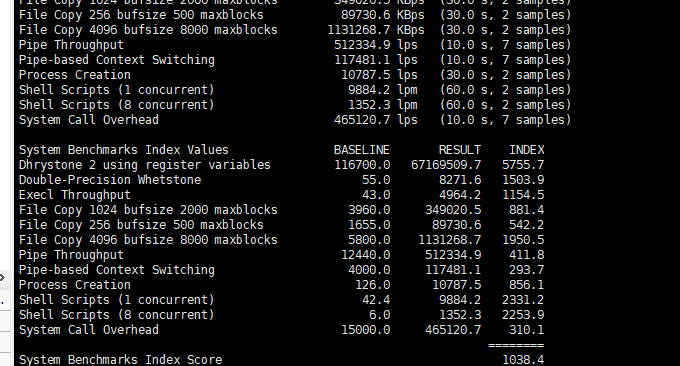The width and height of the screenshot is (680, 366).
Task: Click the Dhrystone result 67169509.7
Action: [x=446, y=165]
